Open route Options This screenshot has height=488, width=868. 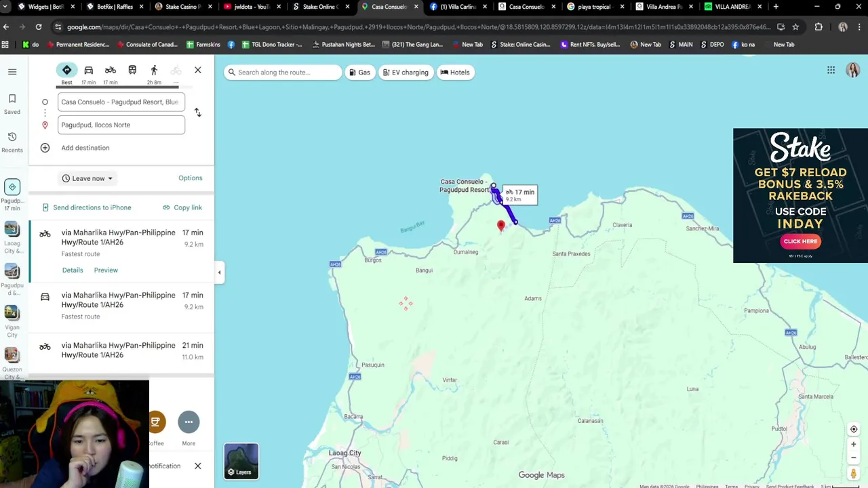(190, 178)
